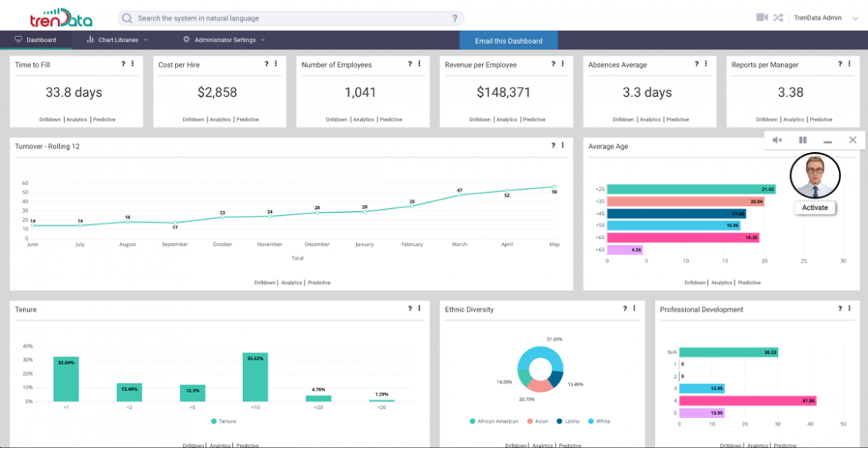Expand Chart Libraries dropdown

click(x=117, y=40)
